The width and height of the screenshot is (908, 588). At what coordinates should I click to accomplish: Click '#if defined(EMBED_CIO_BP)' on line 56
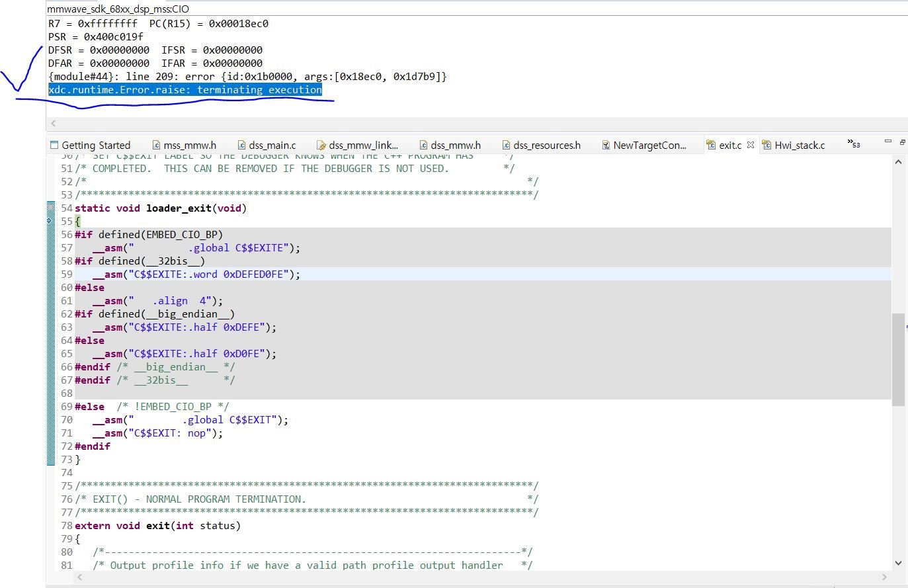(149, 234)
